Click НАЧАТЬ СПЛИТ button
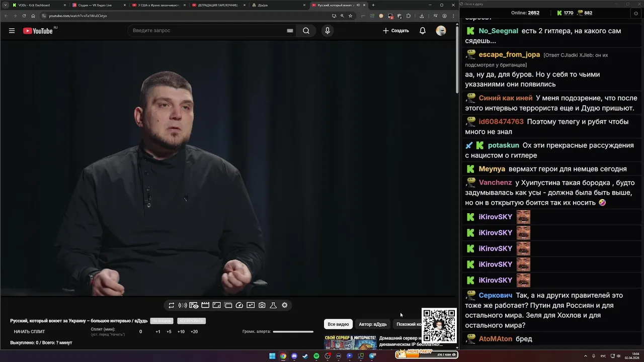This screenshot has height=362, width=644. coord(29,332)
